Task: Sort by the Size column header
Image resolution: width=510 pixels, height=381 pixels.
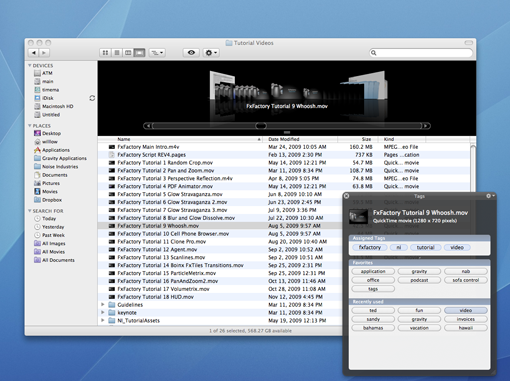Action: pyautogui.click(x=358, y=139)
